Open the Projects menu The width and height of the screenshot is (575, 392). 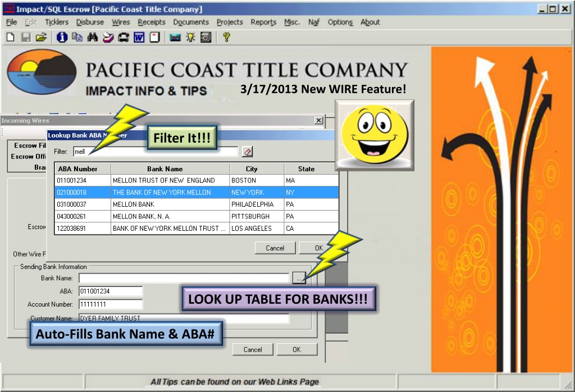[230, 22]
